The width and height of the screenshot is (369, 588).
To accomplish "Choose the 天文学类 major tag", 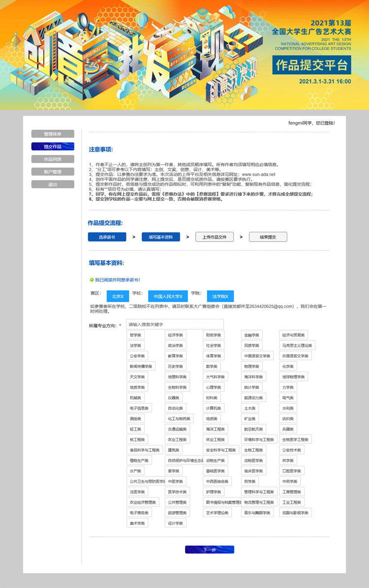I will click(x=138, y=377).
